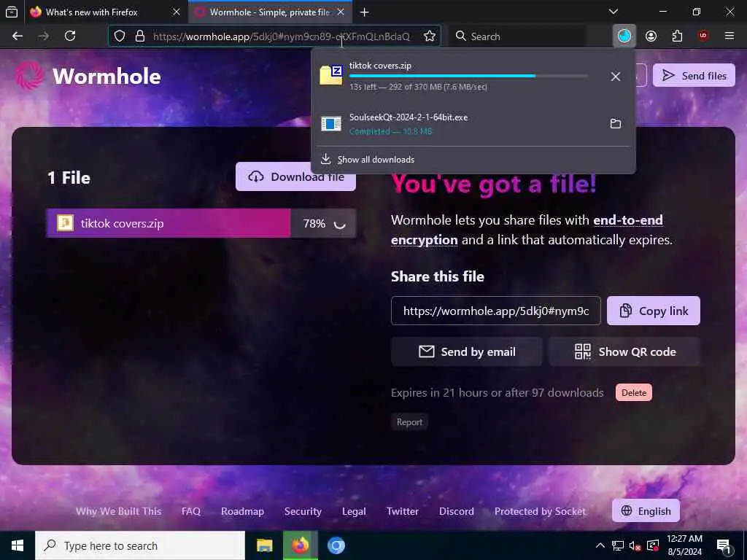The image size is (747, 560).
Task: Click Show all downloads
Action: click(376, 160)
